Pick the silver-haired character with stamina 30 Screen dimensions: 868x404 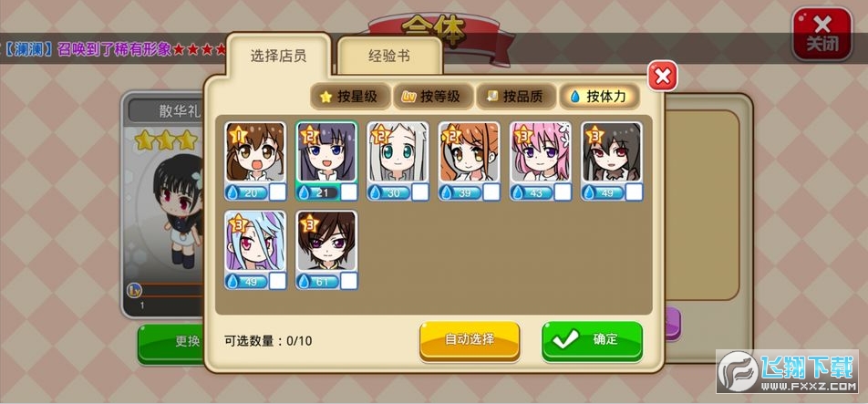(398, 152)
